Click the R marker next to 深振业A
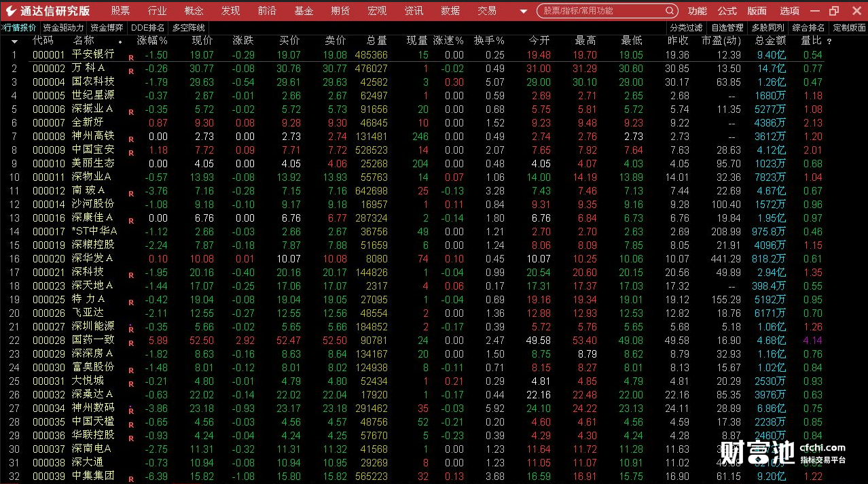Viewport: 868px width, 484px height. (x=131, y=112)
